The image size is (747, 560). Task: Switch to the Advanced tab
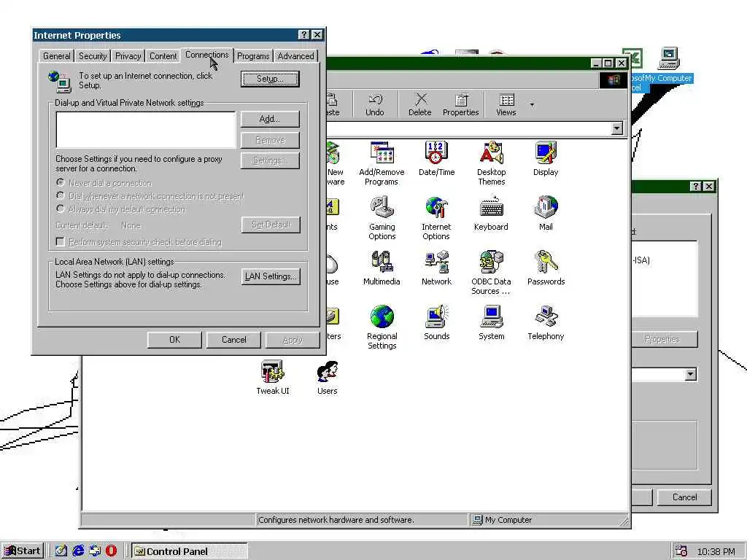click(296, 56)
